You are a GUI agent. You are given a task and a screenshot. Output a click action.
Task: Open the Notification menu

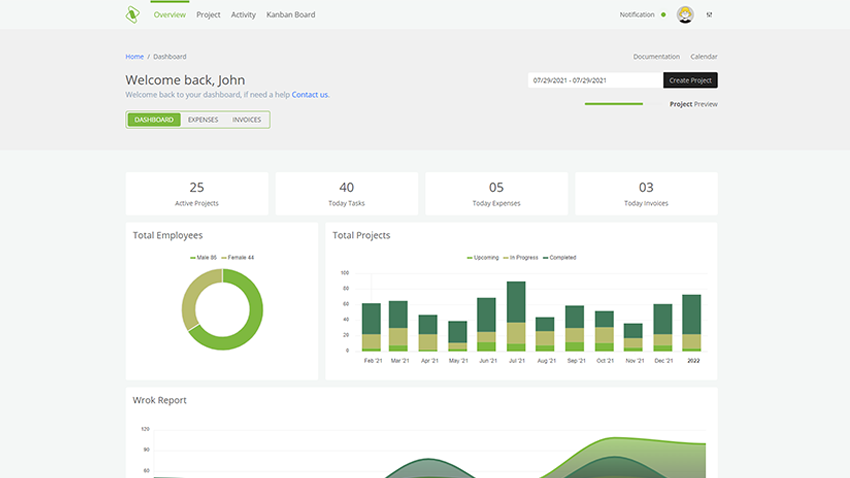(x=636, y=15)
